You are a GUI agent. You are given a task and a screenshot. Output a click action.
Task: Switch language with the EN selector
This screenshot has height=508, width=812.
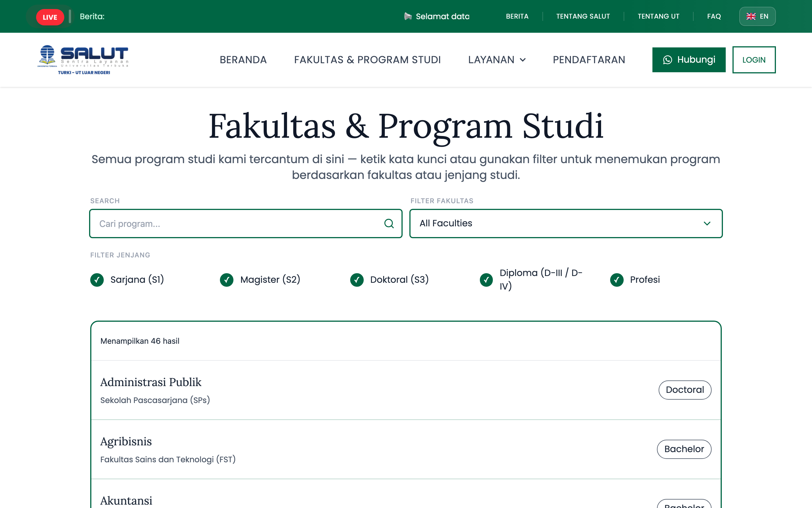tap(757, 16)
